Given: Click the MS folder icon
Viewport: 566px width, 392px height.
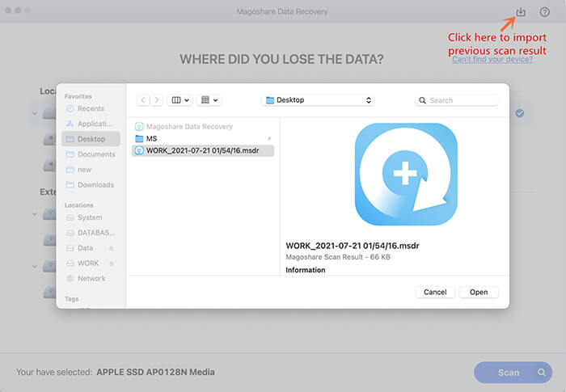Looking at the screenshot, I should pyautogui.click(x=139, y=138).
